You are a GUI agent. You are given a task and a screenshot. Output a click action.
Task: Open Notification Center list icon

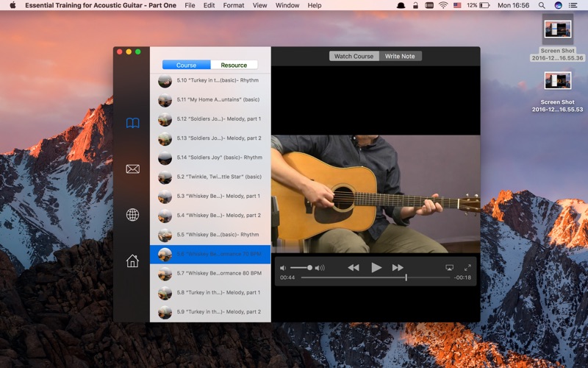pyautogui.click(x=573, y=5)
